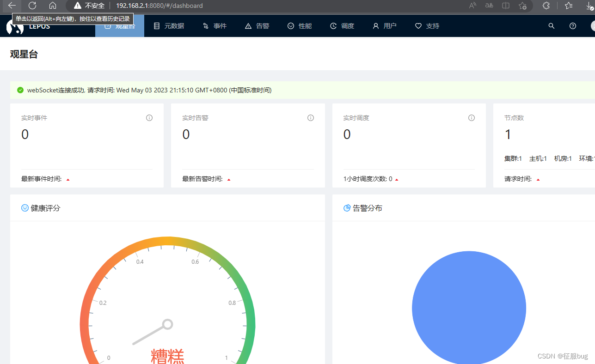
Task: Click info icon on 实时事件 card
Action: pos(149,118)
